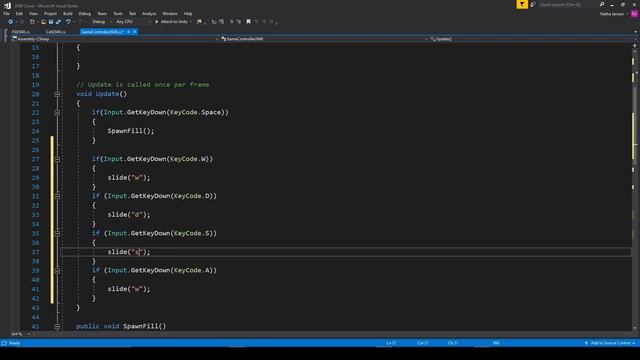Switch to the Cell2048.cs tab
Image resolution: width=640 pixels, height=360 pixels.
(x=56, y=32)
